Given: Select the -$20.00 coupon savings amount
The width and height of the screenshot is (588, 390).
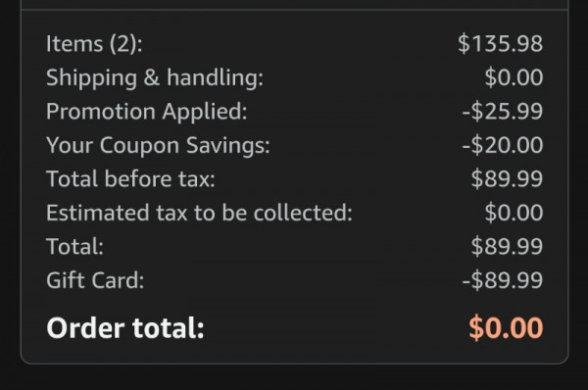Looking at the screenshot, I should pyautogui.click(x=503, y=145).
